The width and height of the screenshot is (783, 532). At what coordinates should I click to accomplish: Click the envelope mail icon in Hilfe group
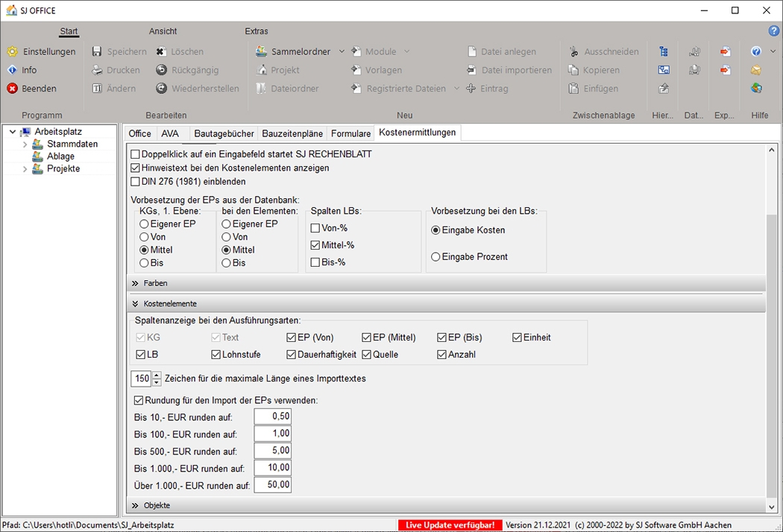click(756, 70)
